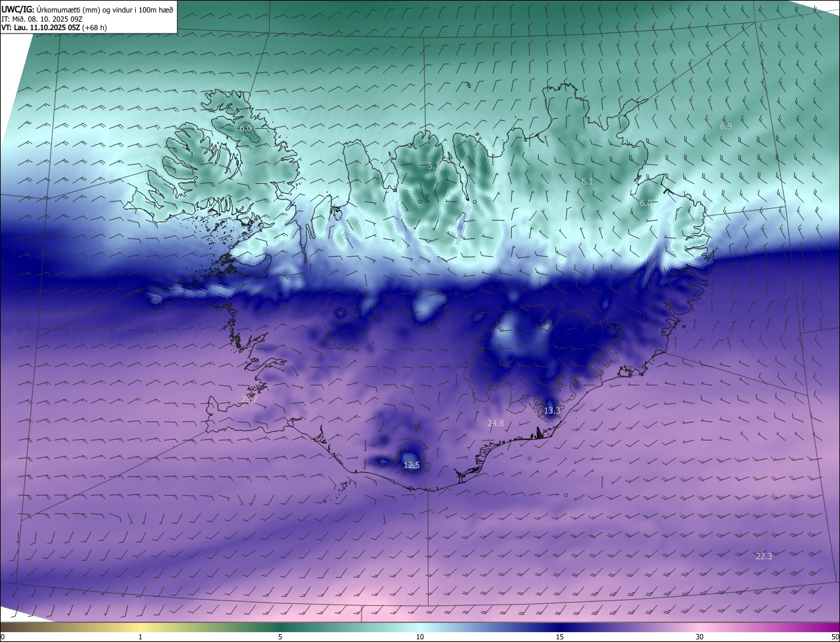Click the 6.9 value label offshore northeast

[x=726, y=126]
